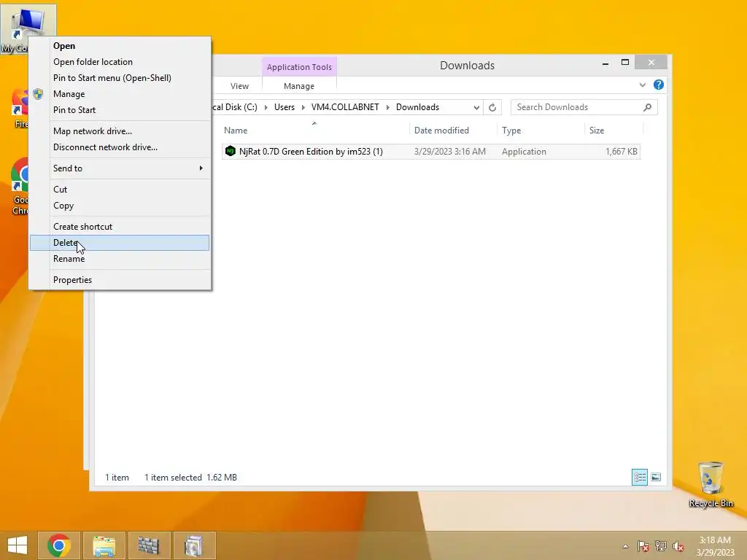Image resolution: width=747 pixels, height=560 pixels.
Task: Expand the Send to submenu
Action: pyautogui.click(x=120, y=168)
